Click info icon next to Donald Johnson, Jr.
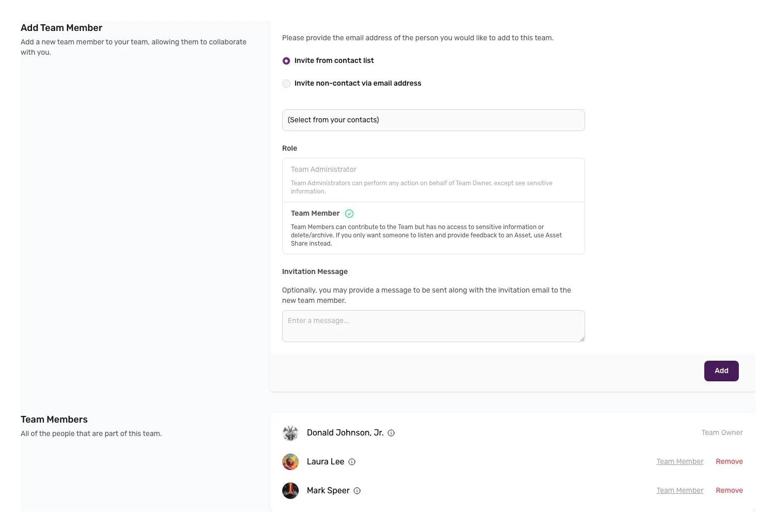The width and height of the screenshot is (776, 532). [x=391, y=433]
